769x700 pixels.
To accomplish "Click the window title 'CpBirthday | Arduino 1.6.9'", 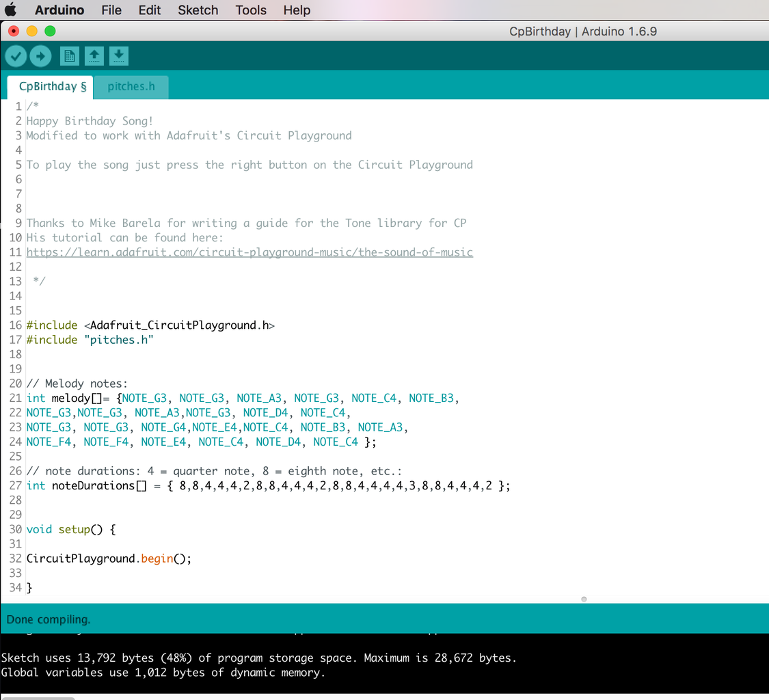I will 583,31.
